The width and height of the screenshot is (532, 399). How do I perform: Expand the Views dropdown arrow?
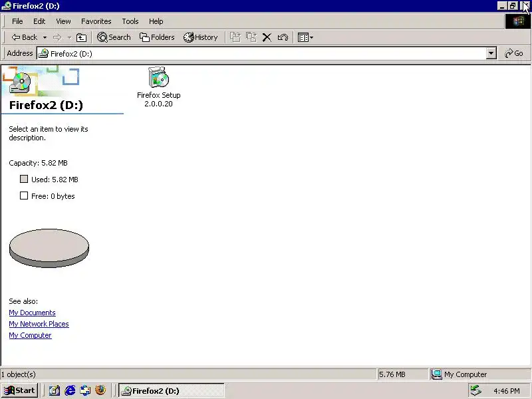pos(311,37)
